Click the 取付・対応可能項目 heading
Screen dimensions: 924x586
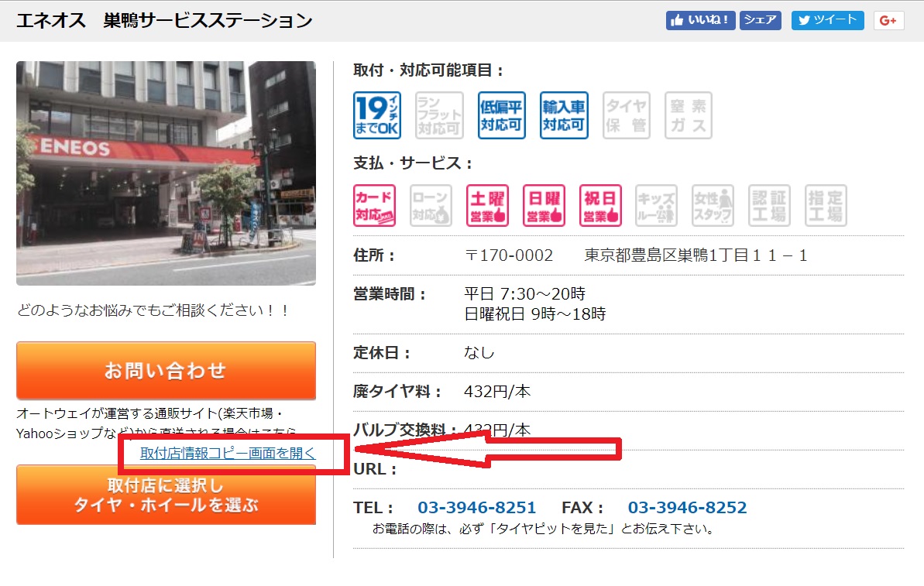click(x=428, y=70)
